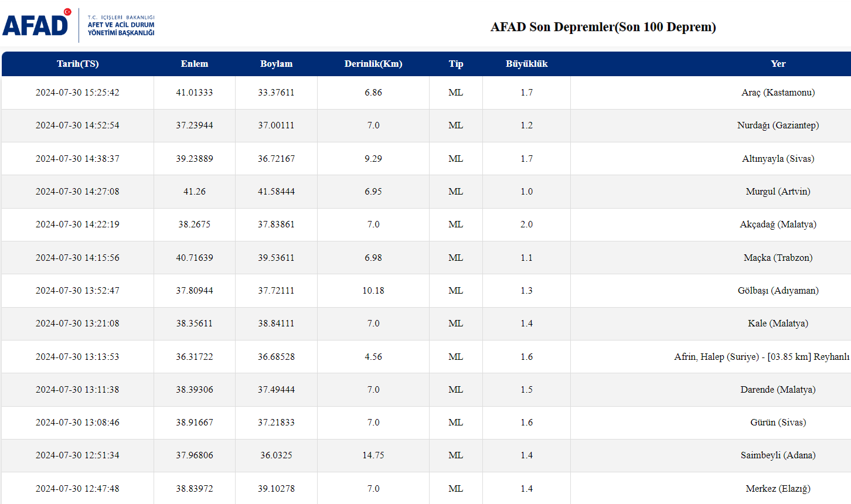Click longitude value 36.0325
Screen dimensions: 851x504
coord(277,455)
